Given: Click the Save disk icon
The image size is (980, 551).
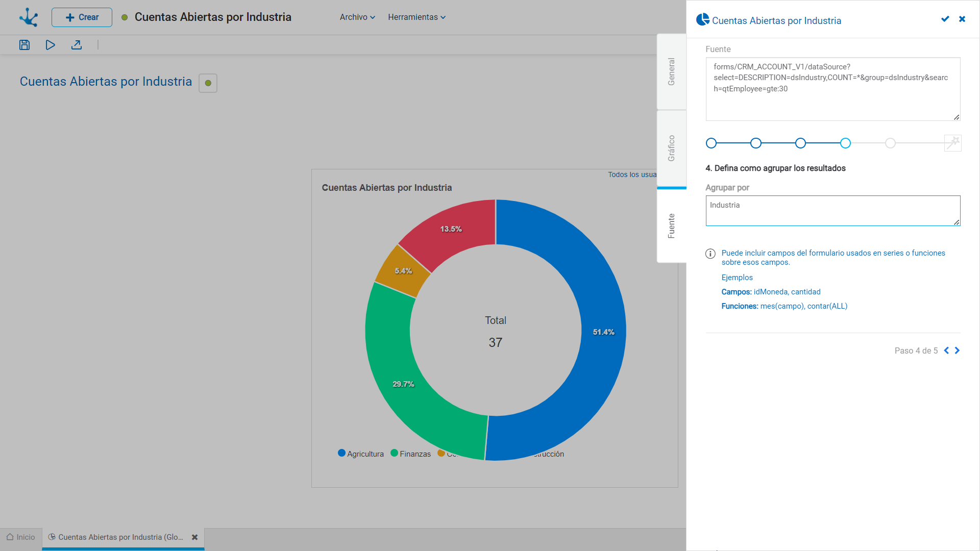Looking at the screenshot, I should 24,45.
